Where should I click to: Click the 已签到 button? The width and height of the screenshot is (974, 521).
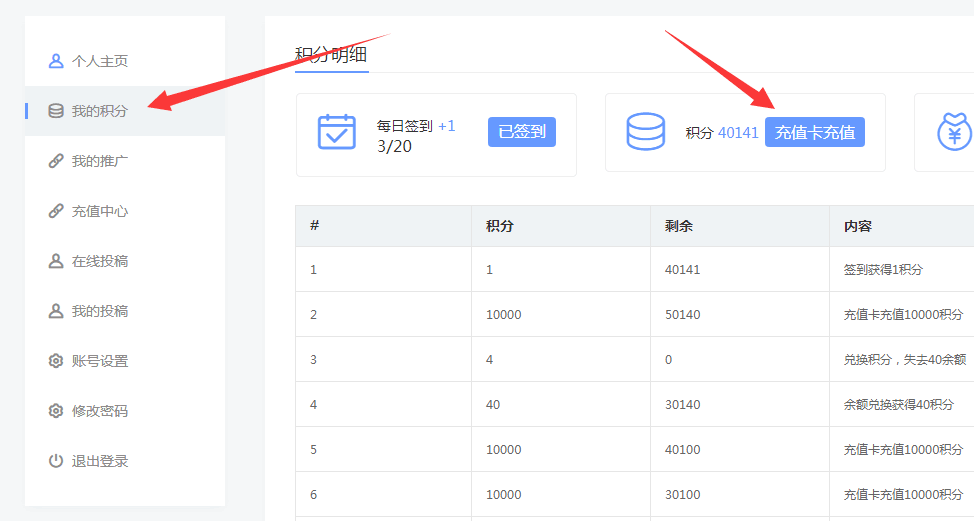coord(522,132)
